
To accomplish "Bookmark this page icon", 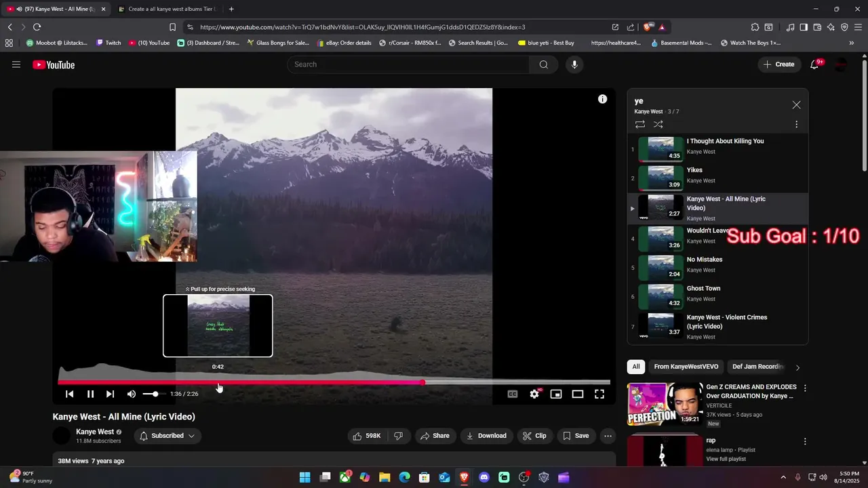I will [x=172, y=27].
